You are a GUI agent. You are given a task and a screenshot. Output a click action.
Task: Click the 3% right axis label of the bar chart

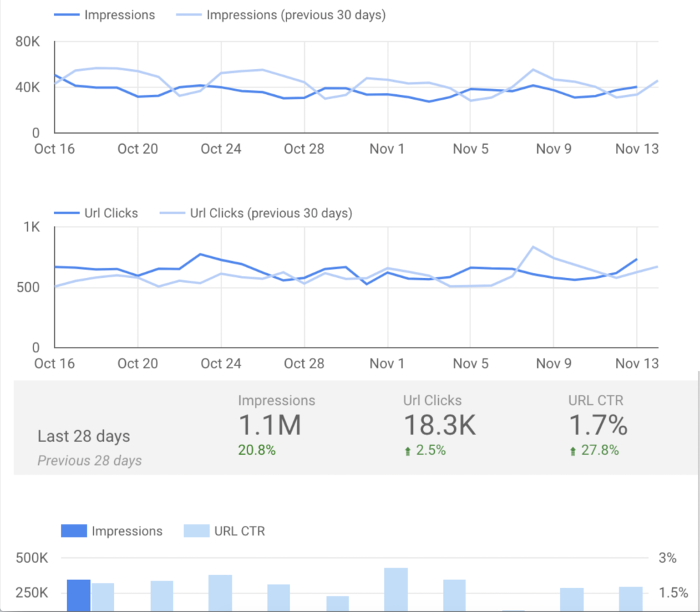667,558
